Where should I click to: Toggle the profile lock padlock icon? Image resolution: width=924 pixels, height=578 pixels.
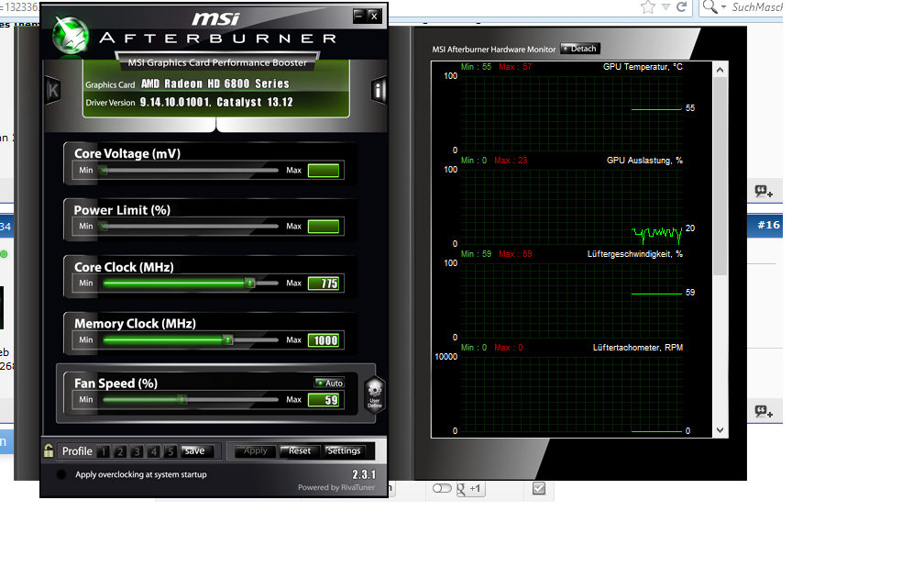coord(49,450)
